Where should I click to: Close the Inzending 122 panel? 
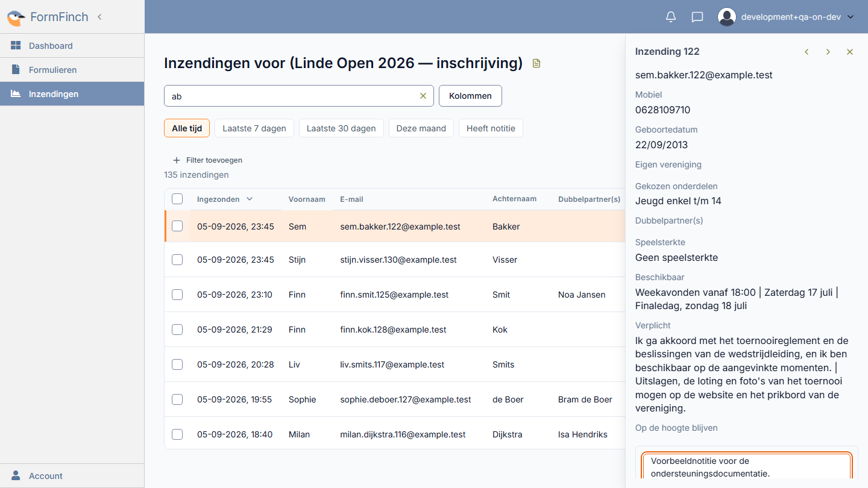[x=850, y=52]
